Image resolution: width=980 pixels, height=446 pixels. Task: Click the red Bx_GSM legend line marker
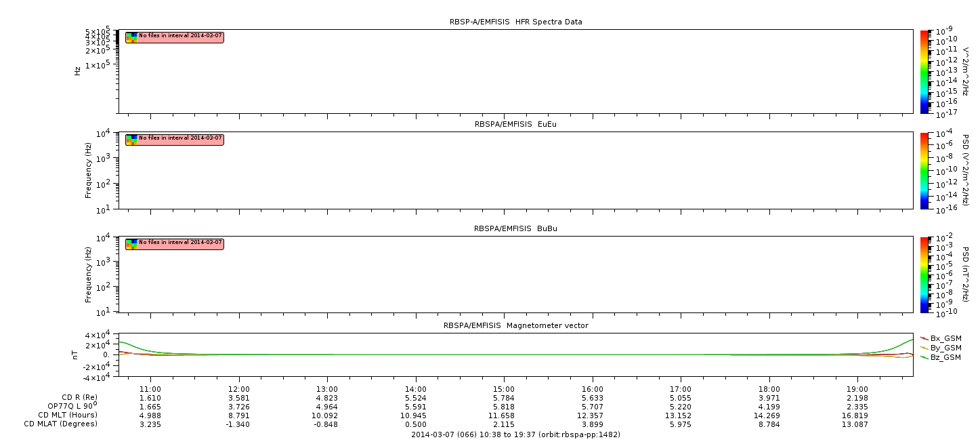(924, 338)
